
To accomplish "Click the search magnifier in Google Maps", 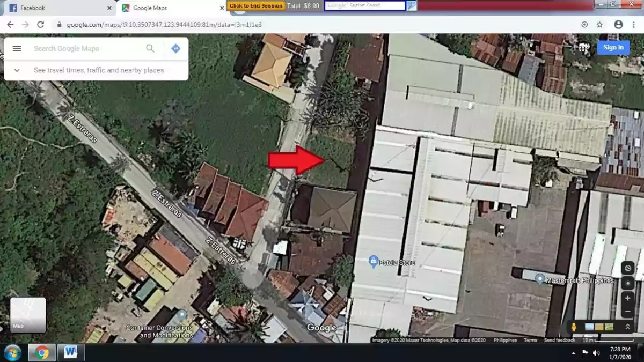I will point(150,48).
